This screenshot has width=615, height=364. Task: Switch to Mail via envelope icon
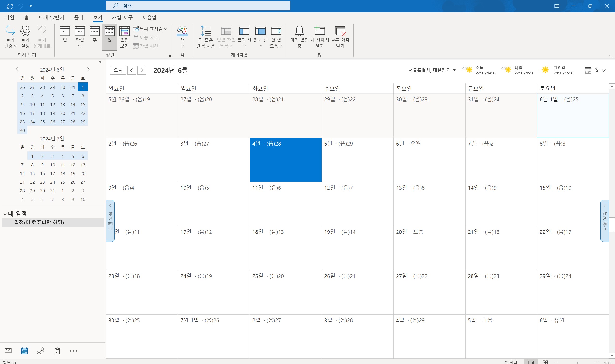tap(8, 351)
